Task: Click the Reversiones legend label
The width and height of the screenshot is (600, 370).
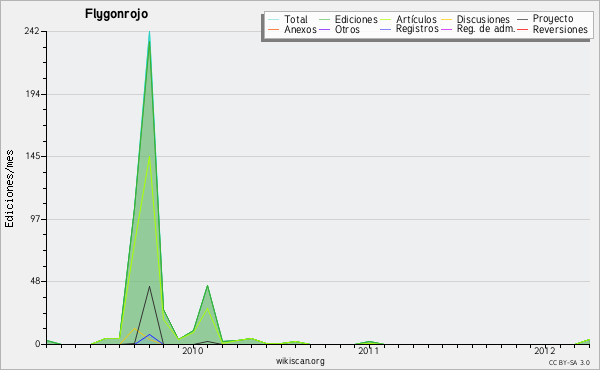Action: [560, 29]
